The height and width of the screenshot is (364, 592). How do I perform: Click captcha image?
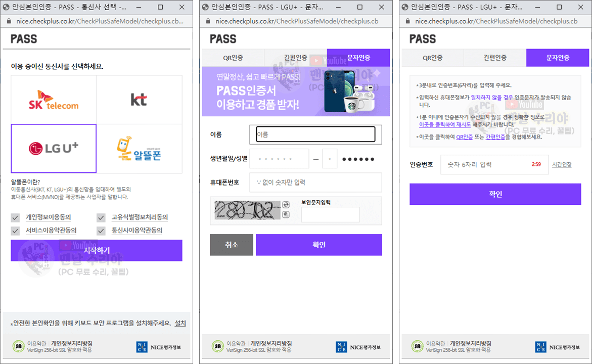click(x=247, y=210)
